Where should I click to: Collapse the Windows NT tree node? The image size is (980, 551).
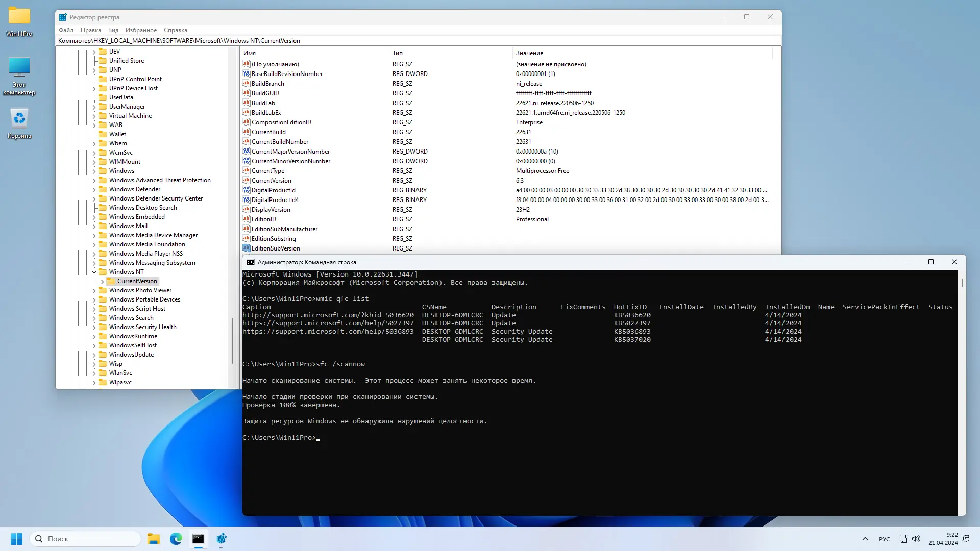[94, 272]
